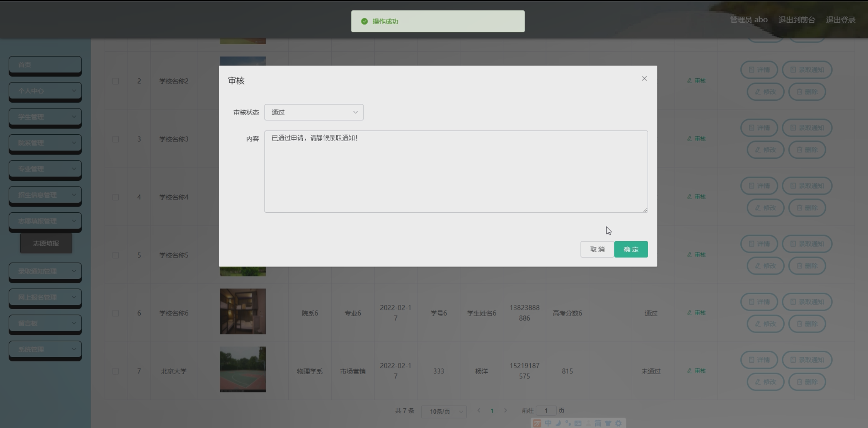Confirm review with 确定 button

point(631,249)
